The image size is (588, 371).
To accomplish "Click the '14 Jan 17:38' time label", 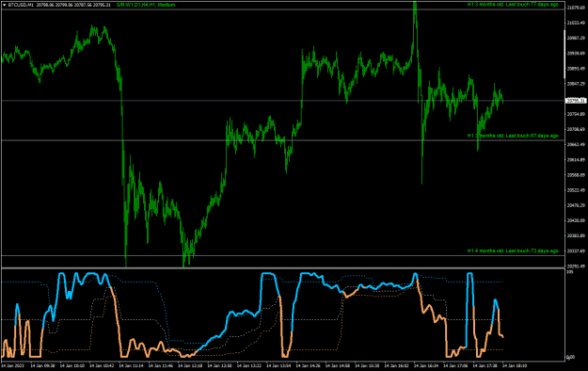I will (485, 365).
